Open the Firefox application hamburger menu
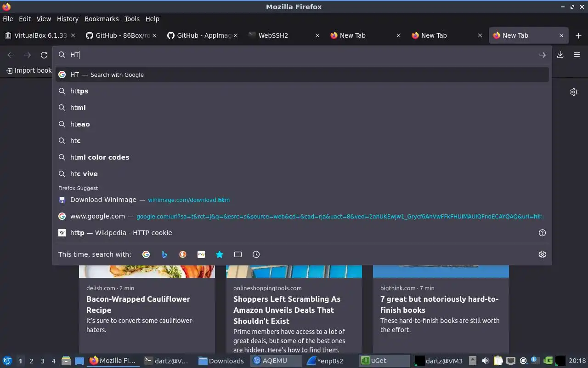 (x=577, y=55)
